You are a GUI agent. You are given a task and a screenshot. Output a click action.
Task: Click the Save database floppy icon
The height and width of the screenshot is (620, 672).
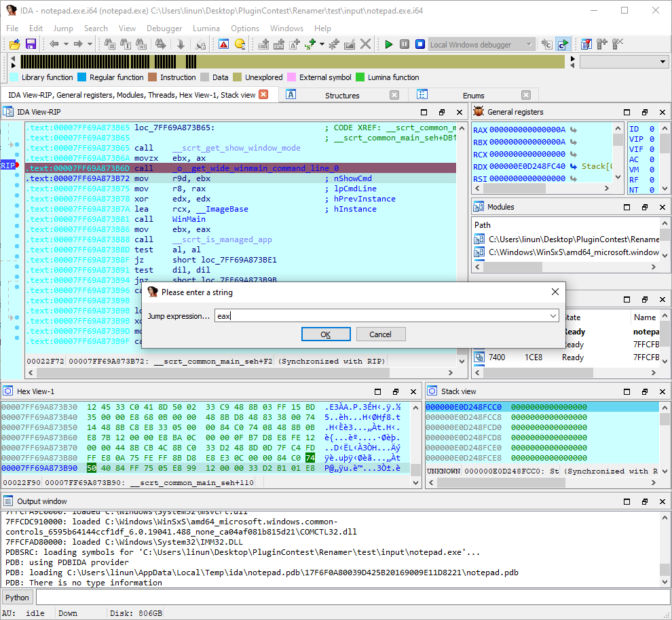(31, 44)
